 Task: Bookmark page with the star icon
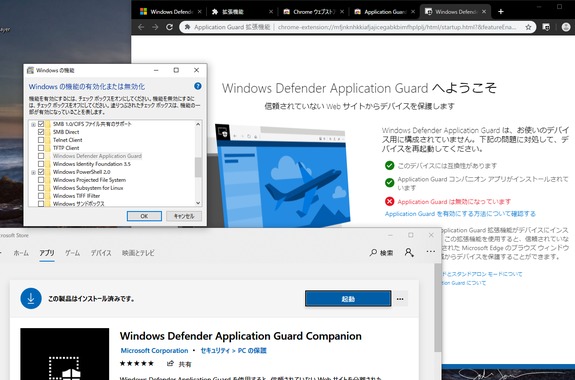click(528, 27)
